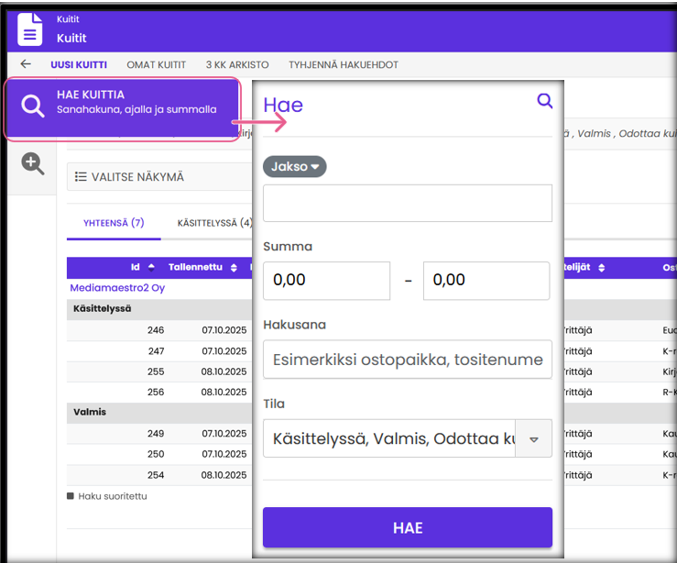Open the Uusi kuitti menu item

(79, 65)
